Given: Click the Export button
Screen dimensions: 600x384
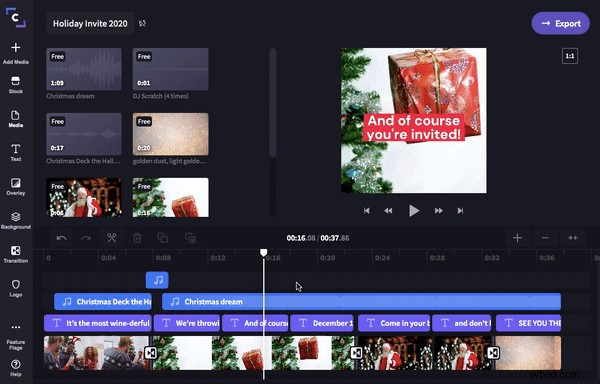Looking at the screenshot, I should [x=561, y=23].
